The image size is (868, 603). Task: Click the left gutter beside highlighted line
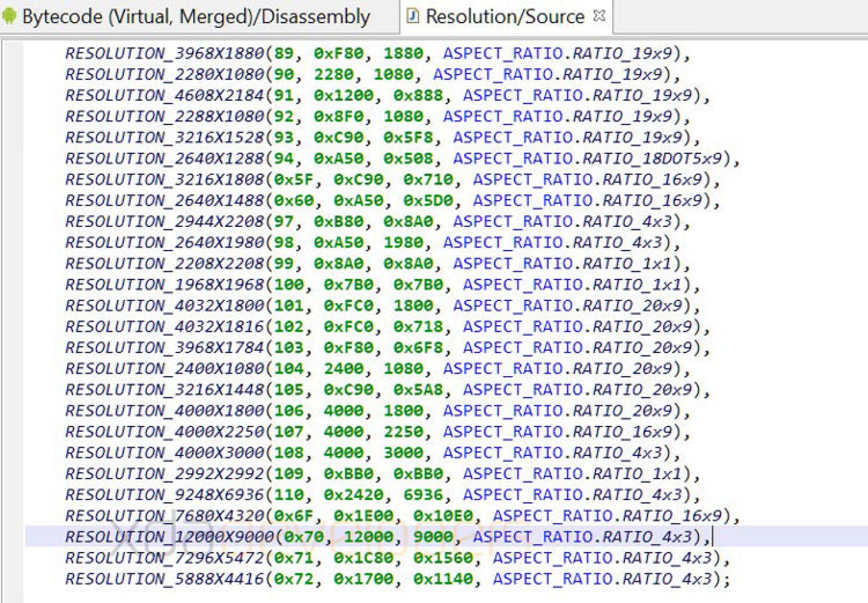[x=13, y=537]
